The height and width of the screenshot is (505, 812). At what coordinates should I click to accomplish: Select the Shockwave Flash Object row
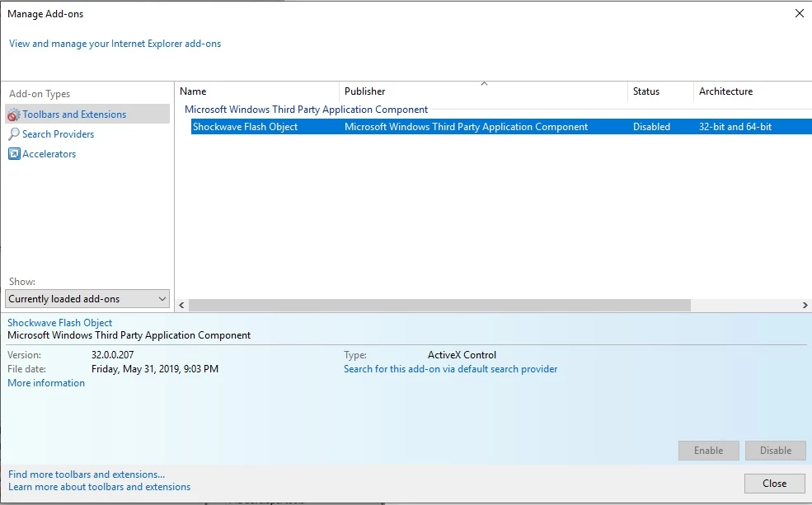click(501, 127)
